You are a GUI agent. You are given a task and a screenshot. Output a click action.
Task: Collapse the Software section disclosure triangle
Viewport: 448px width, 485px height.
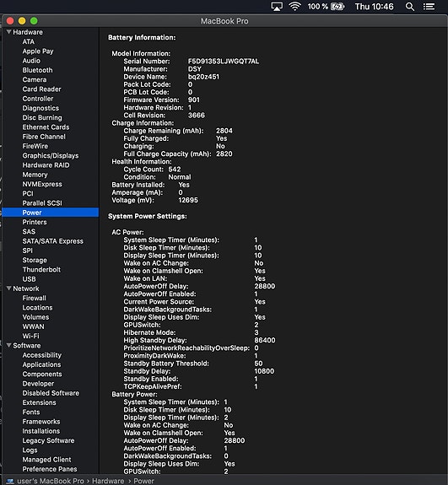(9, 345)
